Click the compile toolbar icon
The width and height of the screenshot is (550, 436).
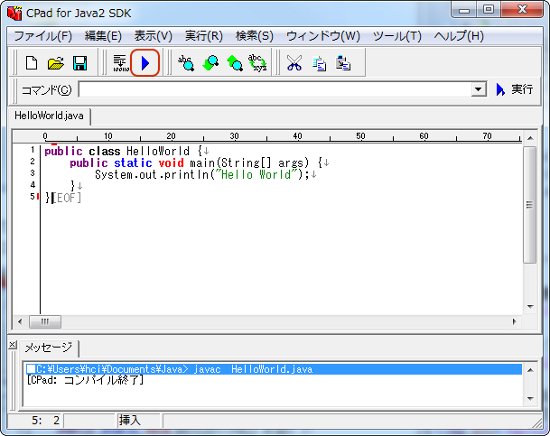(121, 63)
